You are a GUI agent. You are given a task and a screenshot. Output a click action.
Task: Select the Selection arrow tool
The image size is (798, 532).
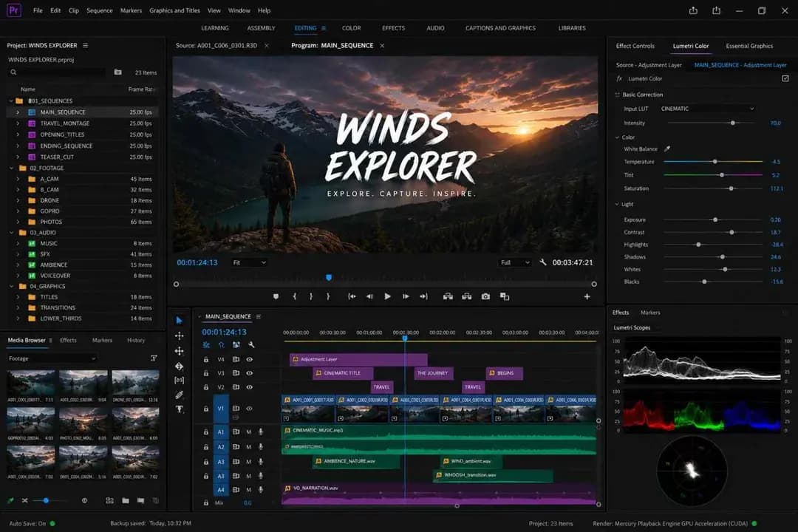[179, 320]
